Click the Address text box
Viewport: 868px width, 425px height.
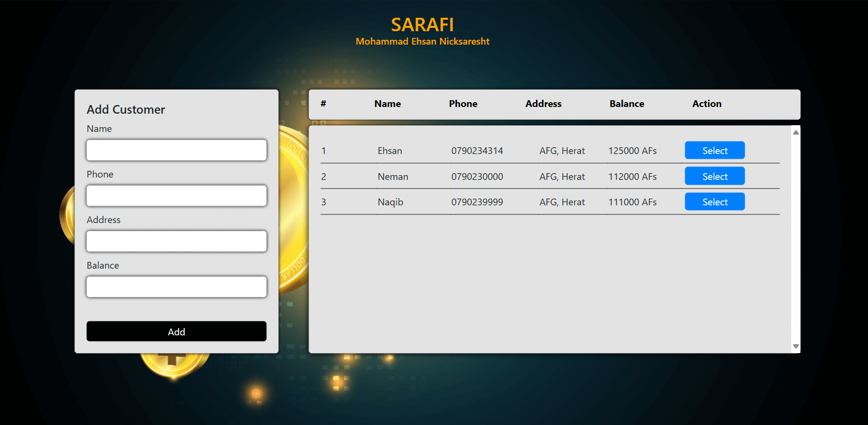176,241
